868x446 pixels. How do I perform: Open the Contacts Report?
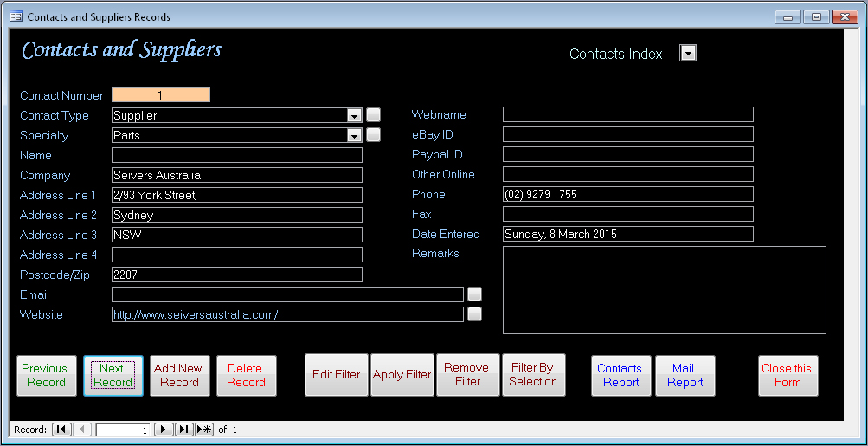[x=621, y=376]
